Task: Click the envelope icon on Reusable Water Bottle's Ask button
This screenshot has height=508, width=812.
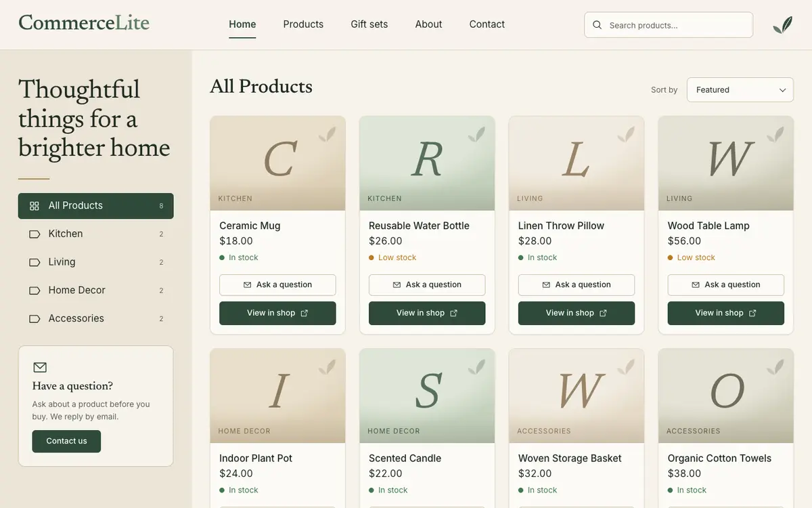Action: (397, 285)
